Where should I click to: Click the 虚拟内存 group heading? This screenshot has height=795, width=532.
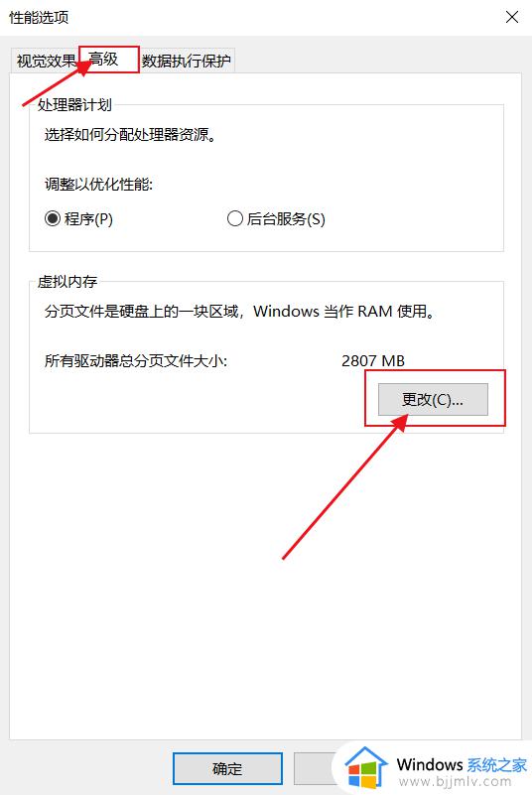pos(67,282)
